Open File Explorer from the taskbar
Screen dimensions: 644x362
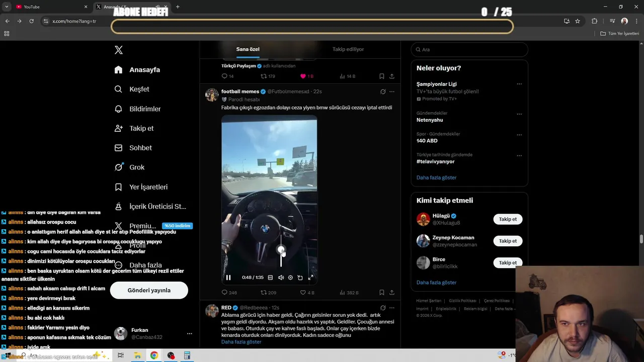coord(137,355)
